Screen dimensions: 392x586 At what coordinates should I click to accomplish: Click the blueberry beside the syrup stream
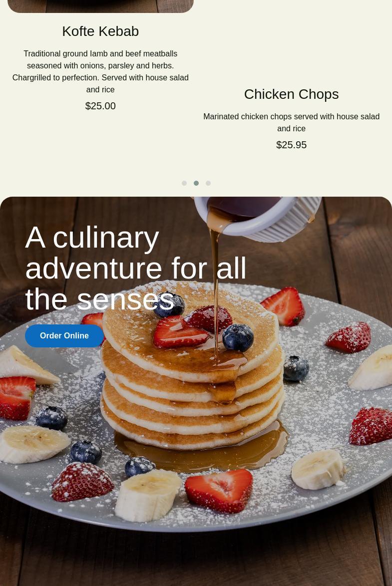coord(238,337)
